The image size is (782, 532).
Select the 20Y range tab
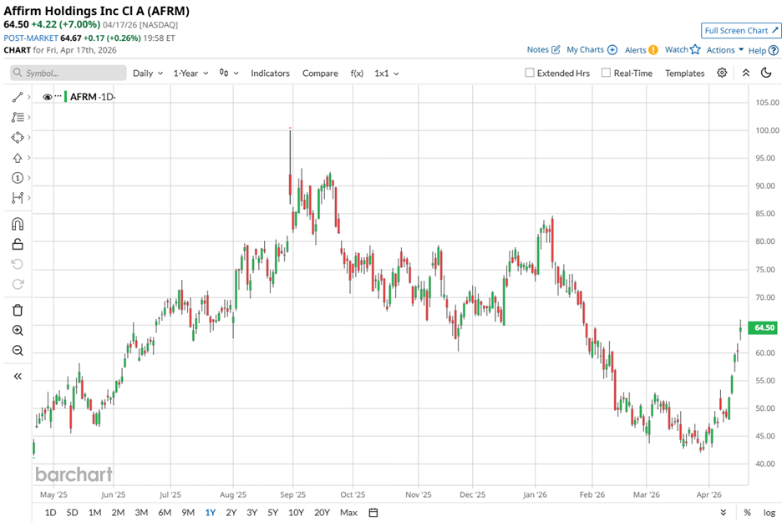click(x=322, y=513)
